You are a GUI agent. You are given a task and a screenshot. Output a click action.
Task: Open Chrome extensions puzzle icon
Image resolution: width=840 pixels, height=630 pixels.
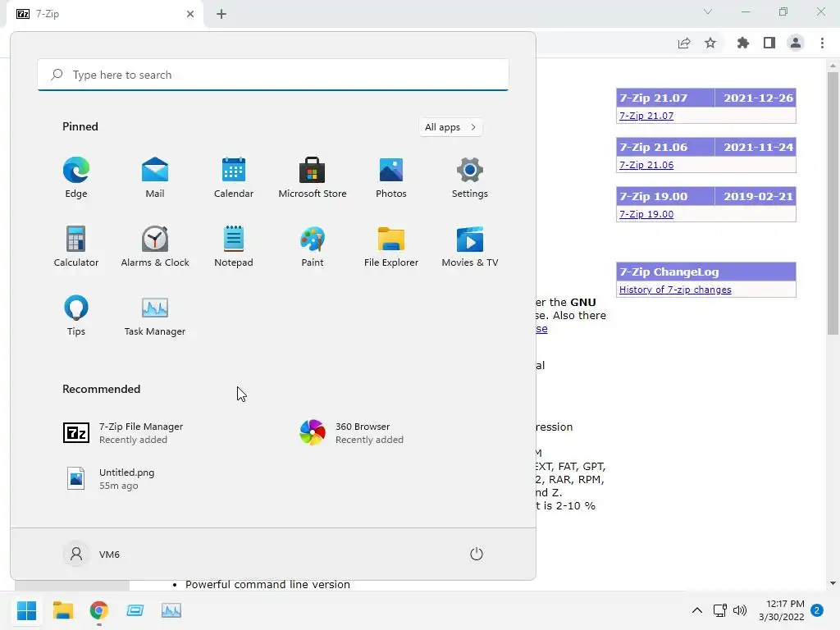click(x=742, y=43)
